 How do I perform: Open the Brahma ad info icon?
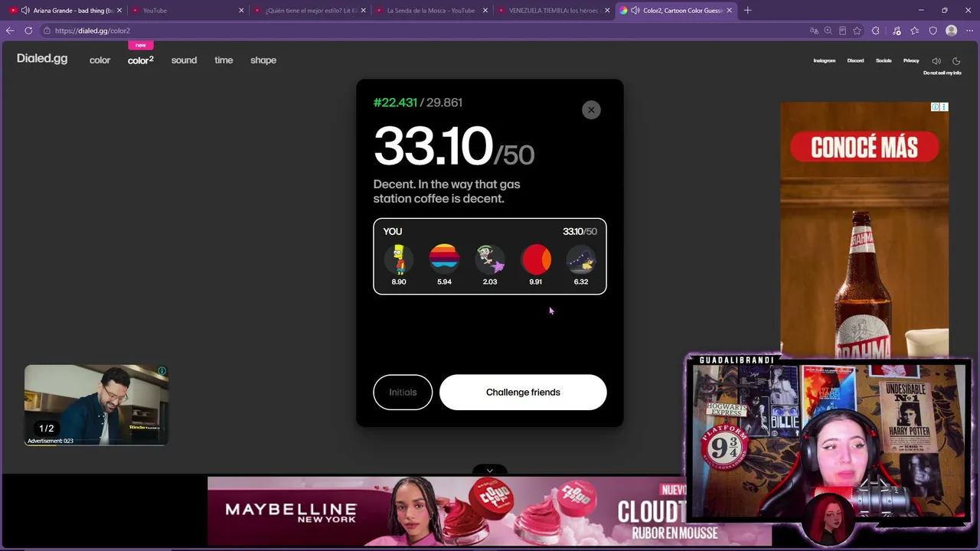(935, 107)
